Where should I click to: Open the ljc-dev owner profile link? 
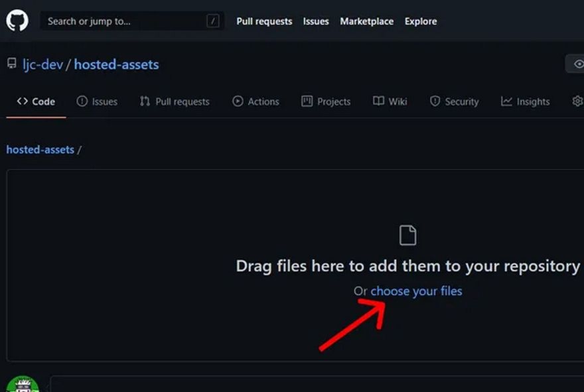[x=42, y=64]
